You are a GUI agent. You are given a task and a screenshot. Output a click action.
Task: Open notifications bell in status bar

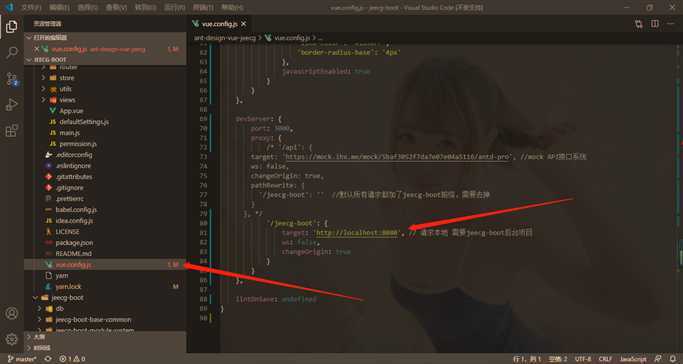tap(673, 359)
